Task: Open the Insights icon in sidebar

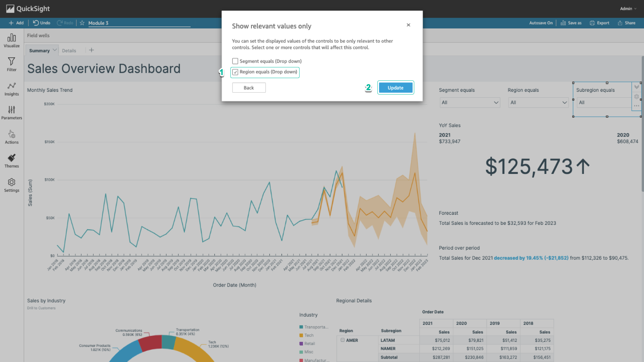Action: (12, 86)
